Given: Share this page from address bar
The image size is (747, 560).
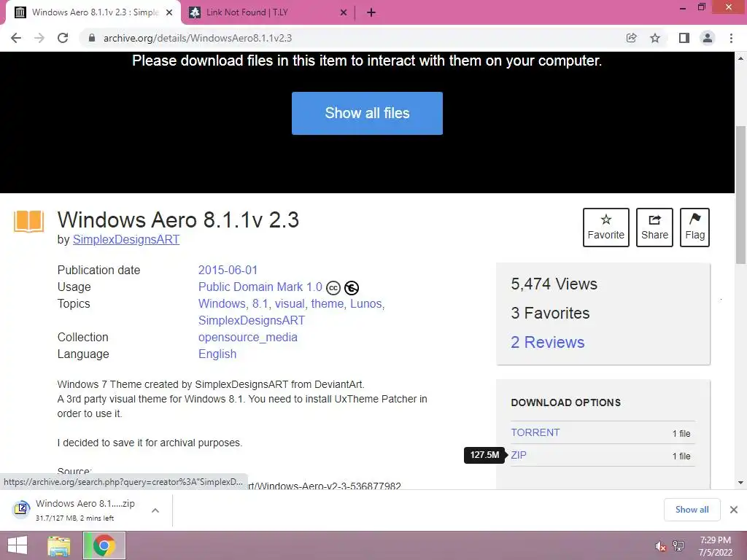Looking at the screenshot, I should [x=632, y=38].
